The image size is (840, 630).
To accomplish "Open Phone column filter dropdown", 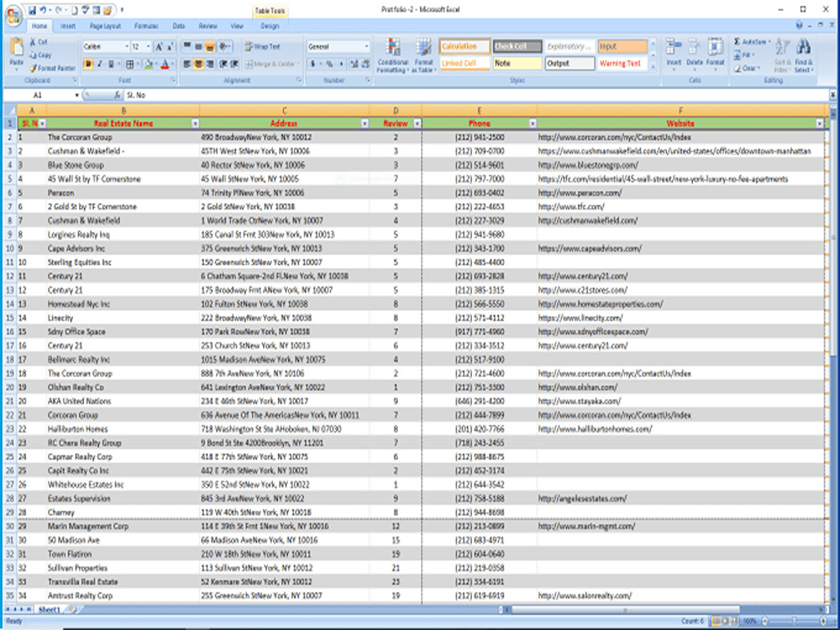I will (533, 123).
